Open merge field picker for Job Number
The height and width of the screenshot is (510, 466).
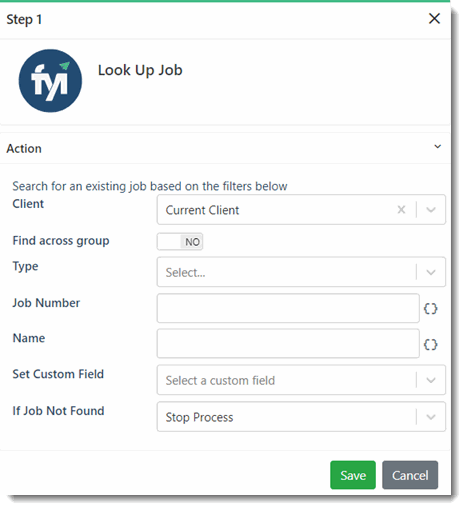coord(430,308)
